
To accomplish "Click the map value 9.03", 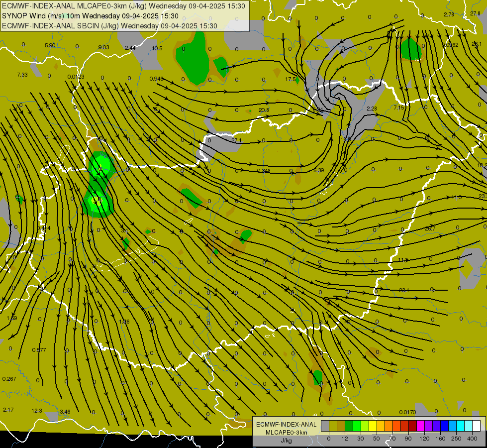I will (x=104, y=47).
